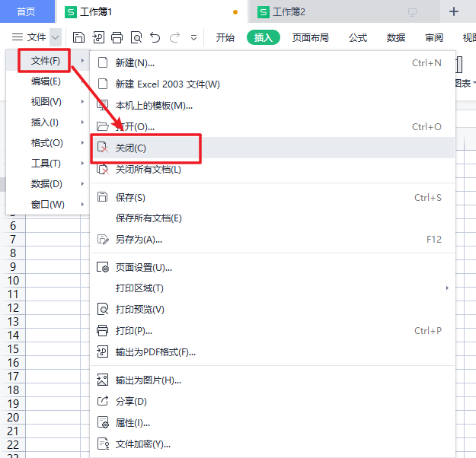Click the Undo arrow icon
The image size is (476, 458).
pos(155,37)
